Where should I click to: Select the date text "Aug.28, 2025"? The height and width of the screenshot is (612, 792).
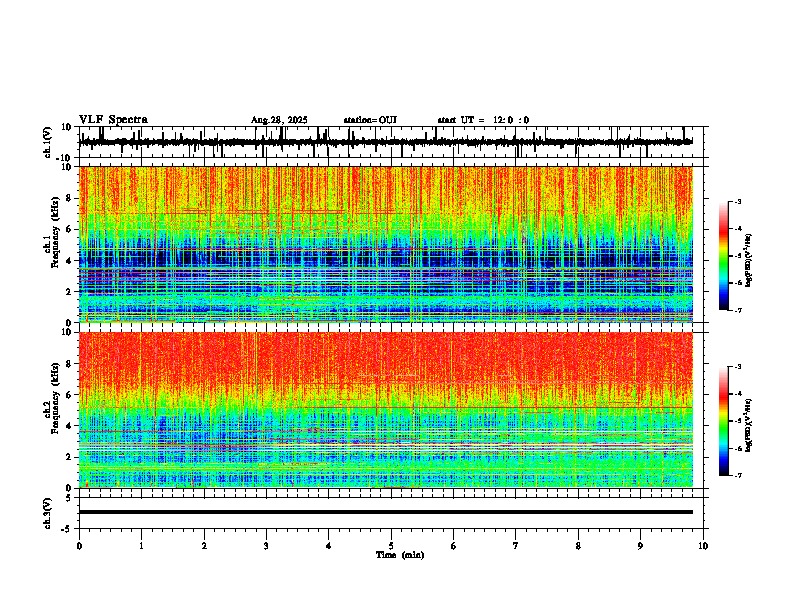click(279, 120)
